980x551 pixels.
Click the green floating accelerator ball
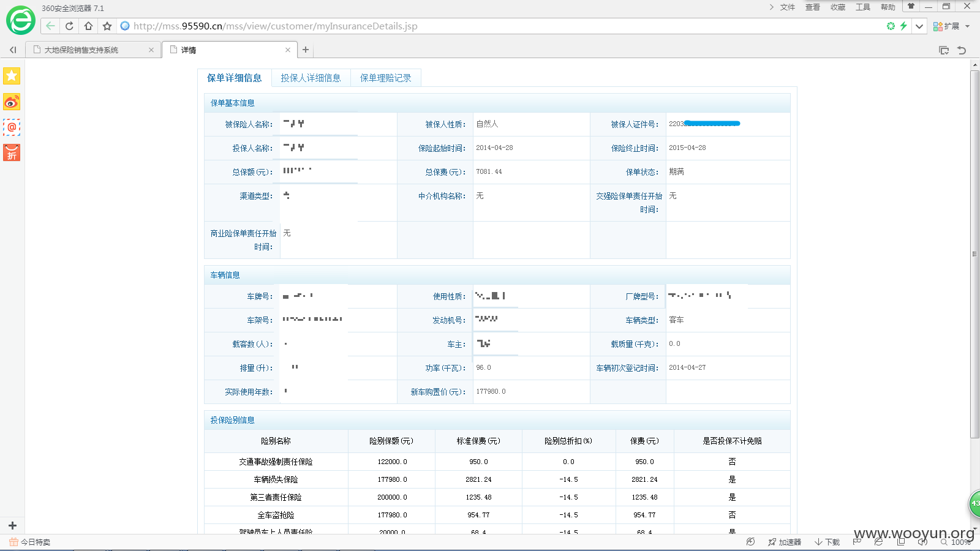(974, 504)
